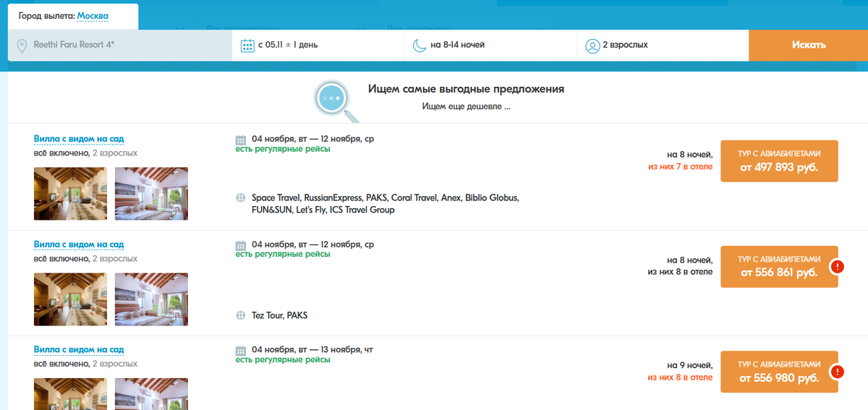Viewport: 868px width, 410px height.
Task: Click the moon icon for nights count
Action: coord(420,46)
